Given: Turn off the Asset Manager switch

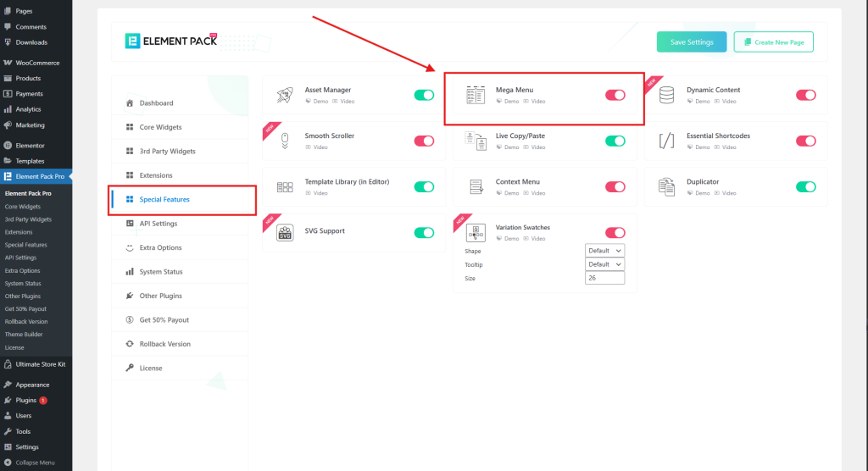Looking at the screenshot, I should tap(424, 95).
